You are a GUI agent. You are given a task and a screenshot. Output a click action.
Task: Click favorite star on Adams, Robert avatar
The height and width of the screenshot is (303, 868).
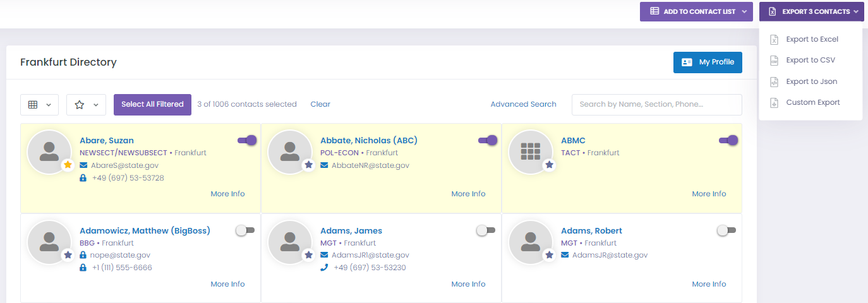(x=549, y=255)
